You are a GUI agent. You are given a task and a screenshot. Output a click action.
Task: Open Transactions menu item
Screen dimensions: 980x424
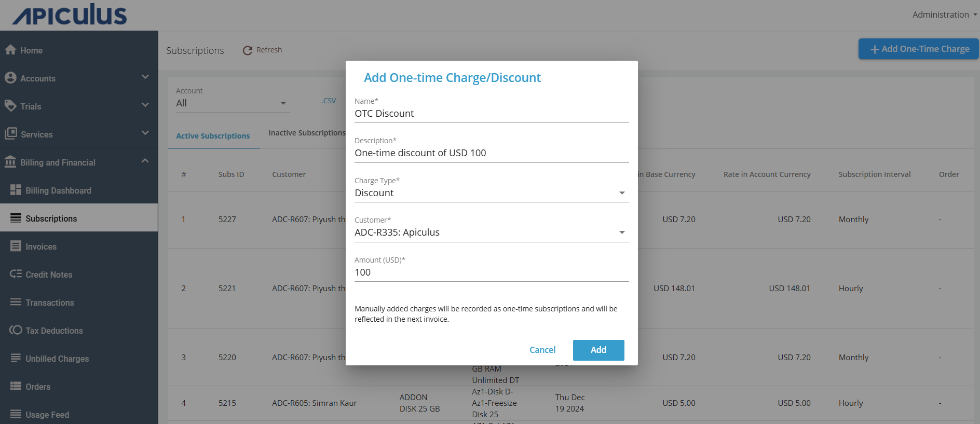click(79, 303)
